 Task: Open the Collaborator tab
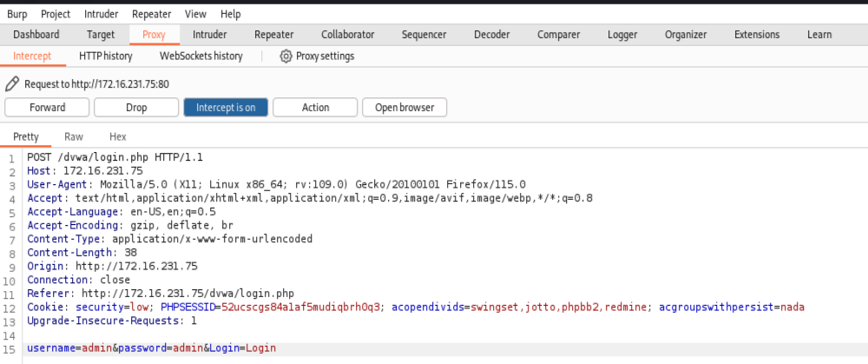tap(348, 35)
